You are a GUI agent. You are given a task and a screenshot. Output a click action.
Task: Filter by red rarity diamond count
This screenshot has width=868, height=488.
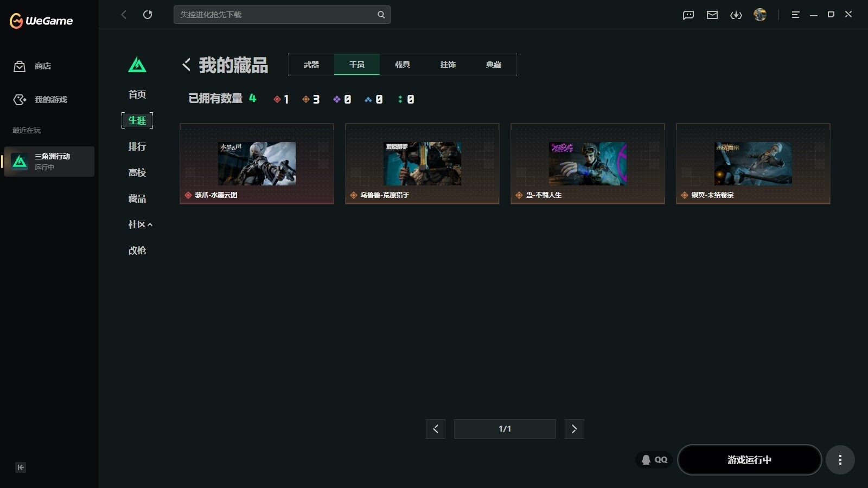[281, 99]
